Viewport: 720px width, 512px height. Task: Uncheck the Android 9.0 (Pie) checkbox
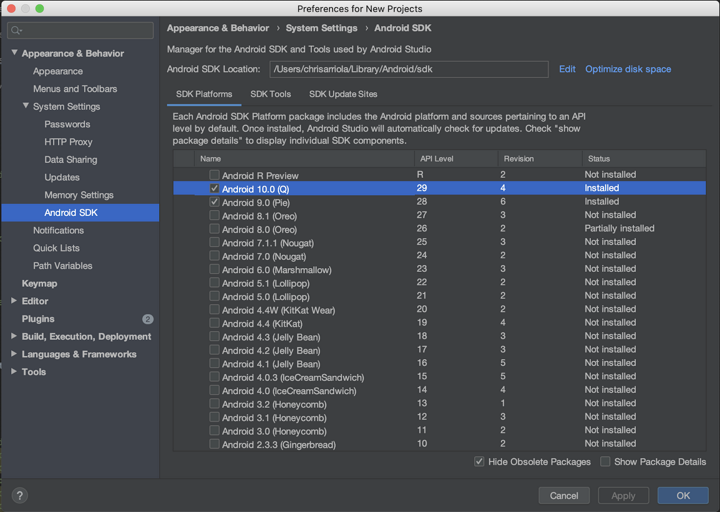click(x=214, y=202)
